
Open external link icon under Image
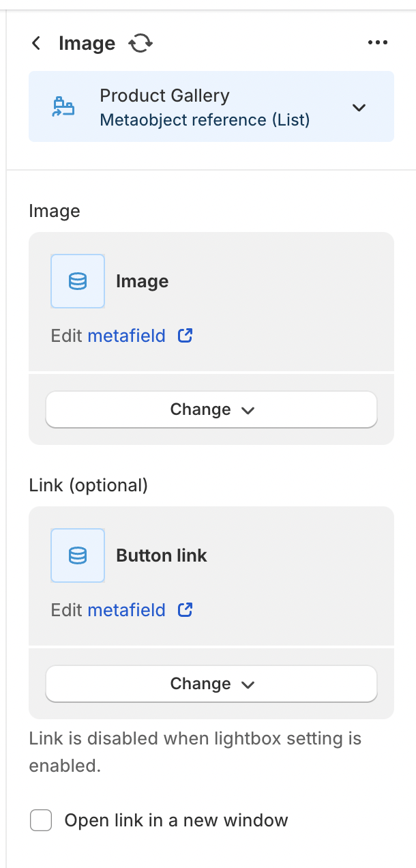[x=185, y=336]
